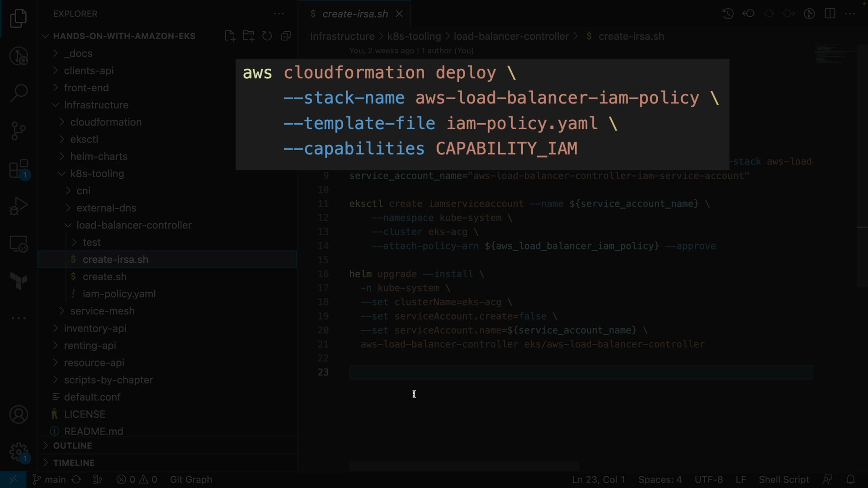868x488 pixels.
Task: Open iam-policy.yaml in the file tree
Action: (119, 294)
